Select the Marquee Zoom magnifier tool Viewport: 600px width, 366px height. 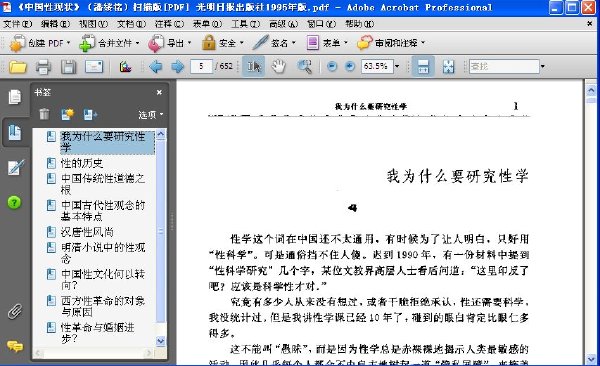305,67
